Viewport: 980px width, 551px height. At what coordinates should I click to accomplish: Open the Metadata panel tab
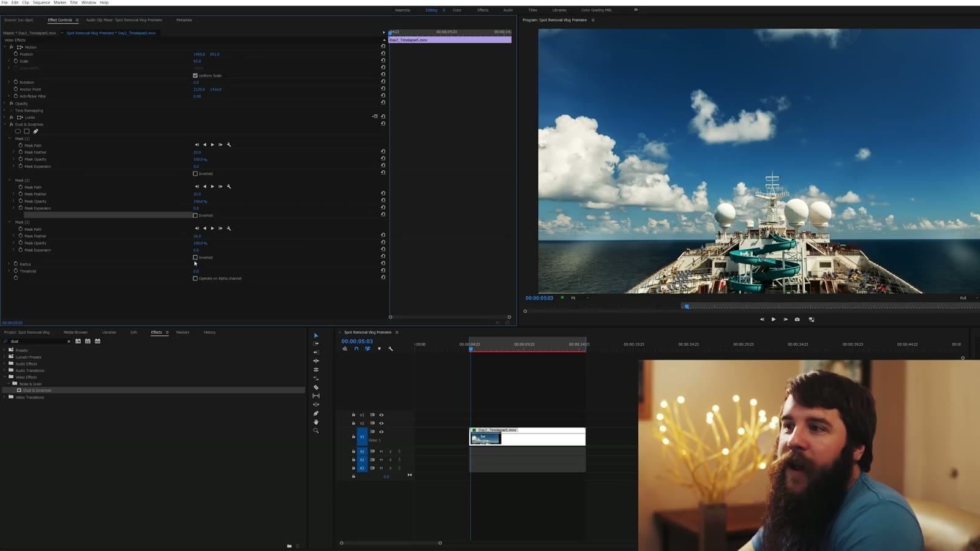click(184, 20)
